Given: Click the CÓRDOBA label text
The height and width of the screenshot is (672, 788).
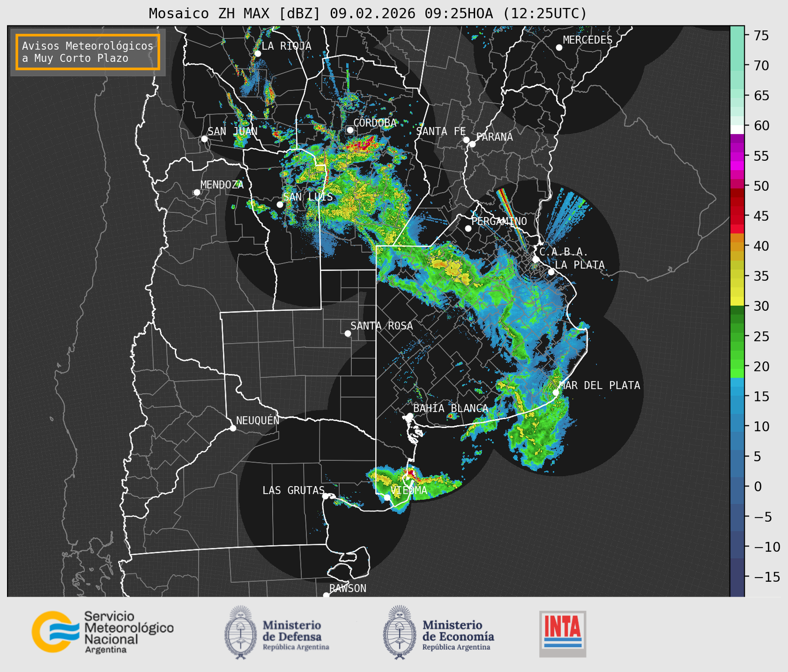Looking at the screenshot, I should 375,123.
